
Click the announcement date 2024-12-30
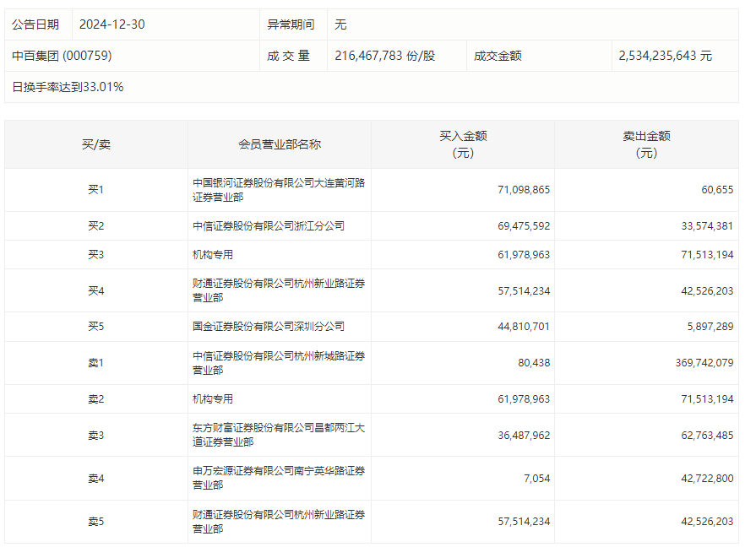[x=111, y=24]
